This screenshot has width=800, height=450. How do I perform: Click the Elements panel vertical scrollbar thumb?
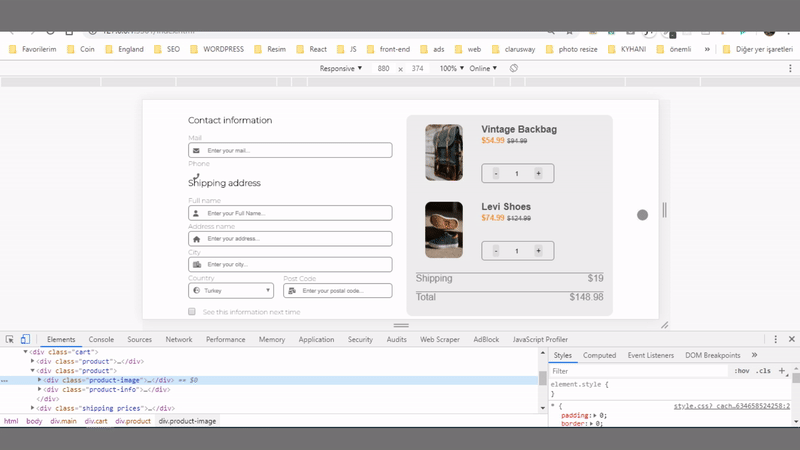click(x=542, y=378)
